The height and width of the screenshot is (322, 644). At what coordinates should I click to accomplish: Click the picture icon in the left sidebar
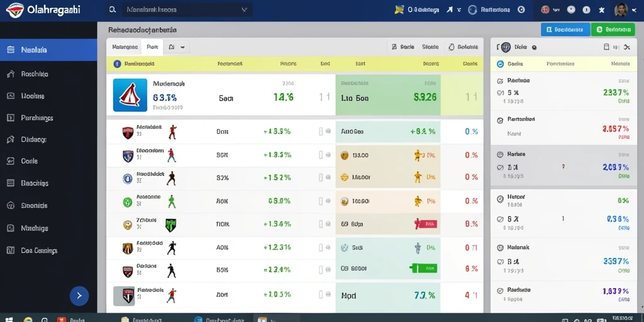pos(11,96)
